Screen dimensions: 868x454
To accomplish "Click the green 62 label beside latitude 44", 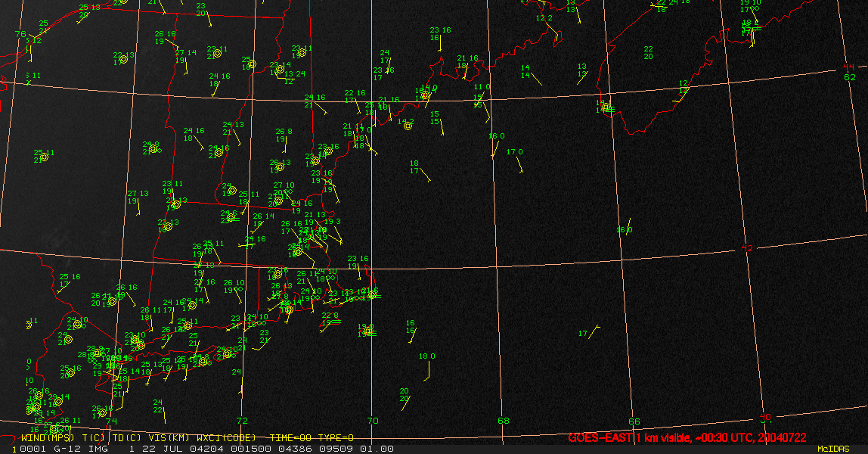I will pos(850,77).
